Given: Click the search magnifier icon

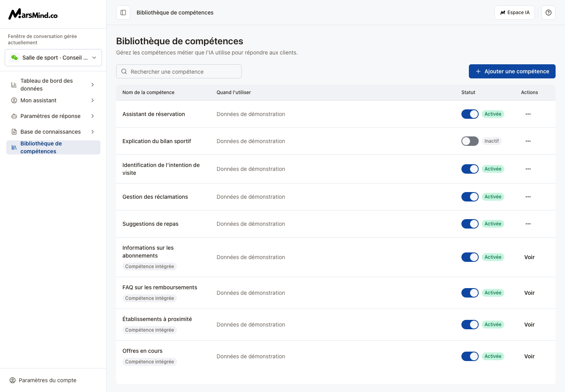Looking at the screenshot, I should click(x=124, y=71).
